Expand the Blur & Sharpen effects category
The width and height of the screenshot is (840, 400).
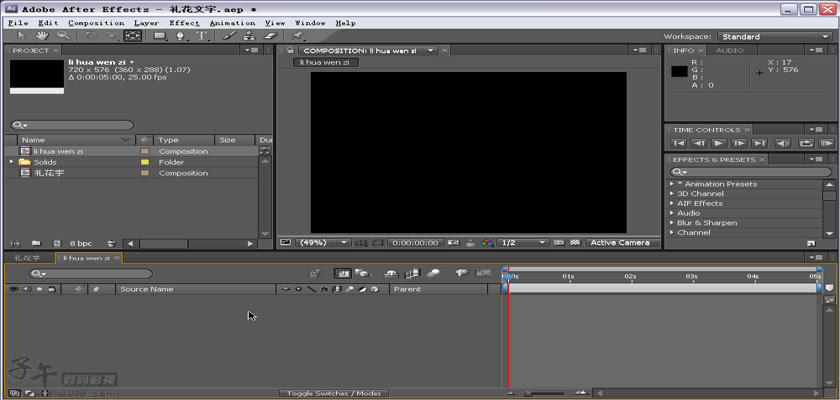coord(672,223)
